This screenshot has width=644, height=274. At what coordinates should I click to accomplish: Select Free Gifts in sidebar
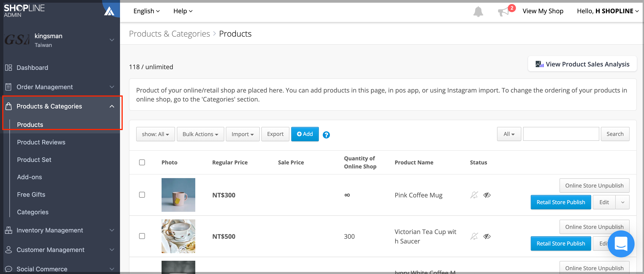[x=31, y=194]
